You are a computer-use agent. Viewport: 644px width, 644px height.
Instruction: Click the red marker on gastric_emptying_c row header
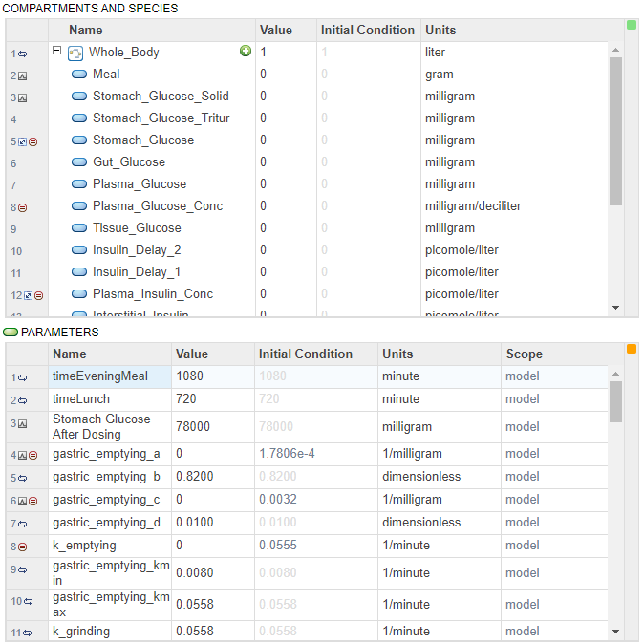pyautogui.click(x=33, y=502)
